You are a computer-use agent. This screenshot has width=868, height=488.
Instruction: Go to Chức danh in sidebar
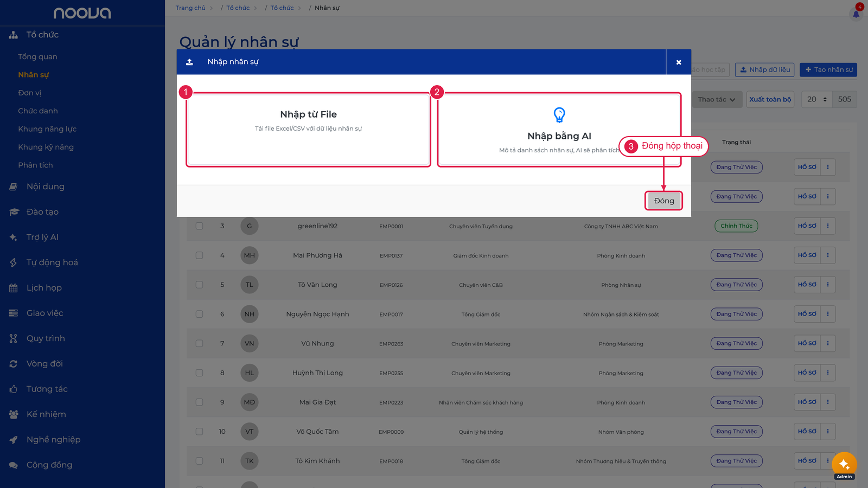38,111
